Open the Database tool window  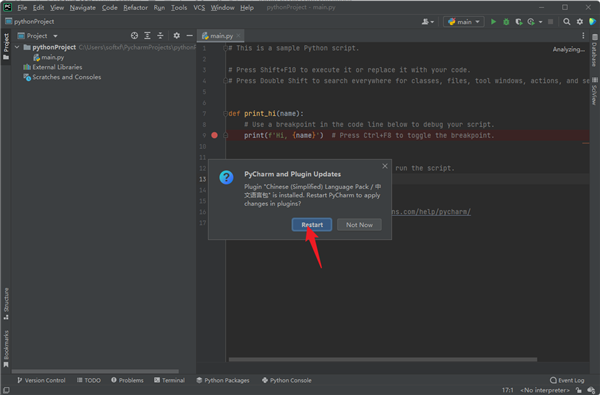coord(594,51)
